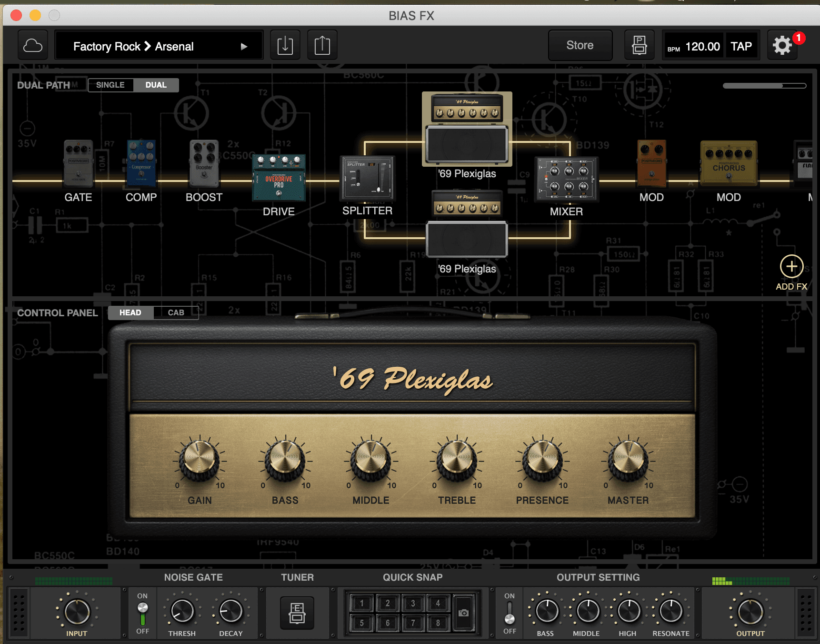Open the ToneCloud cloud icon
The image size is (820, 644).
click(33, 46)
